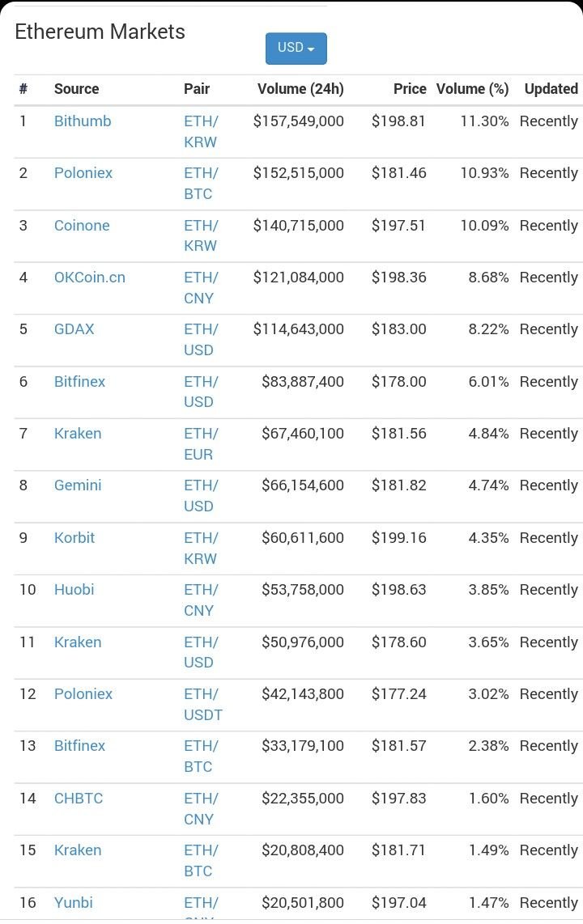This screenshot has height=924, width=583.
Task: Open Bithumb ETH/KRW pair link
Action: point(200,132)
